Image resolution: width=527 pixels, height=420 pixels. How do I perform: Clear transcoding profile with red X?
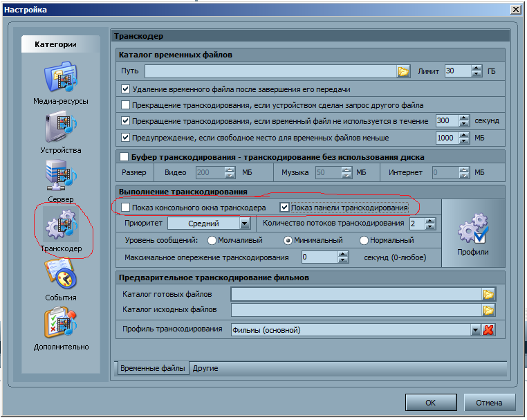(x=489, y=330)
